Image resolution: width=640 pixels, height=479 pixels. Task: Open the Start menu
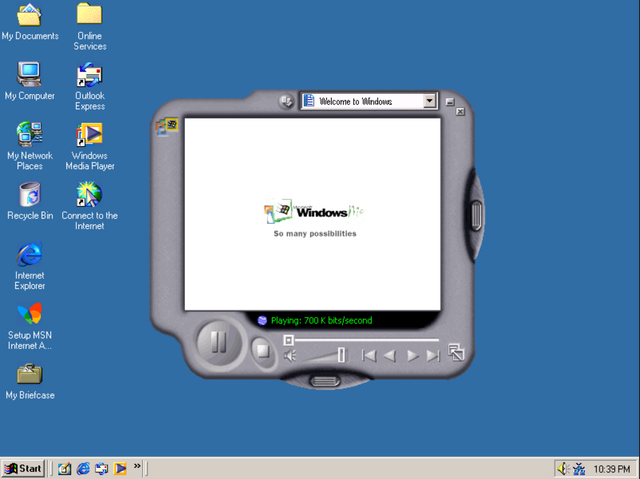(23, 468)
